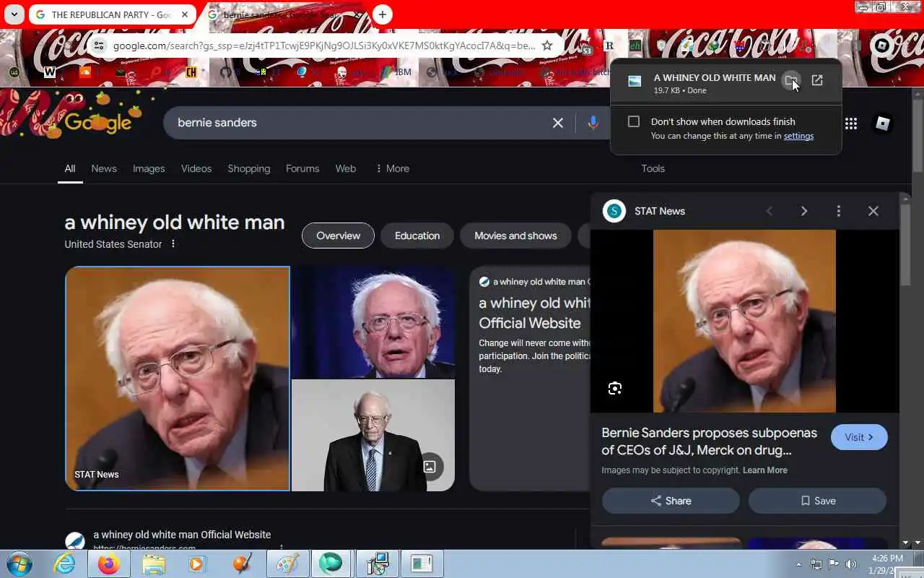Open the W bookmark in bookmarks bar
The image size is (924, 578).
pos(49,72)
